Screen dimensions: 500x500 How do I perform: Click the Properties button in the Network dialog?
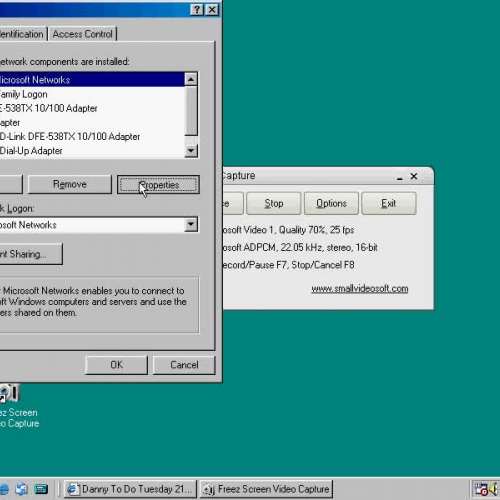coord(158,184)
